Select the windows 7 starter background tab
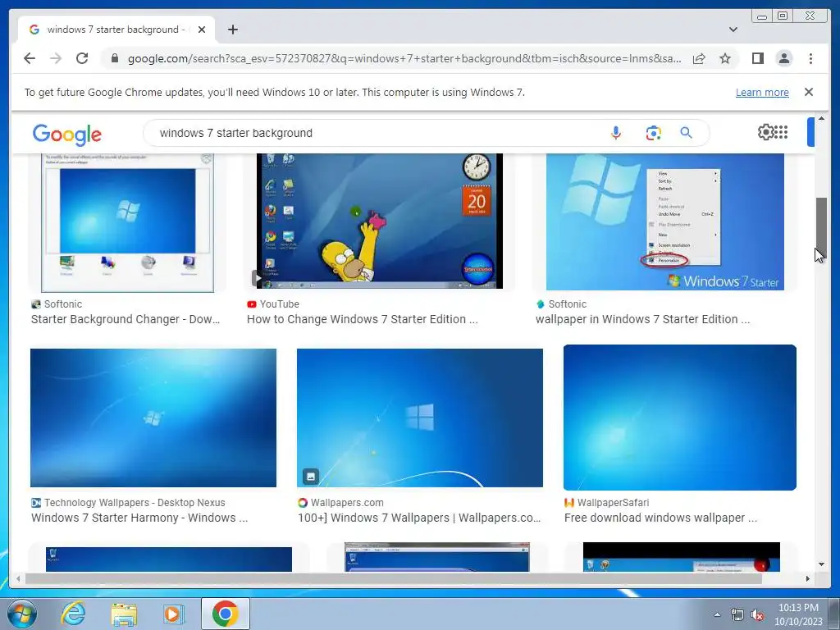 [x=116, y=30]
